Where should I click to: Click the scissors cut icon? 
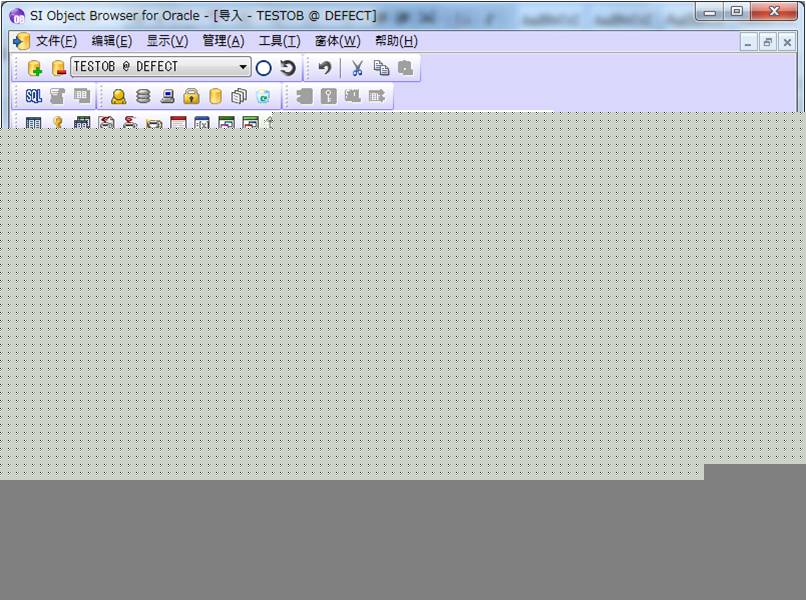pyautogui.click(x=357, y=68)
